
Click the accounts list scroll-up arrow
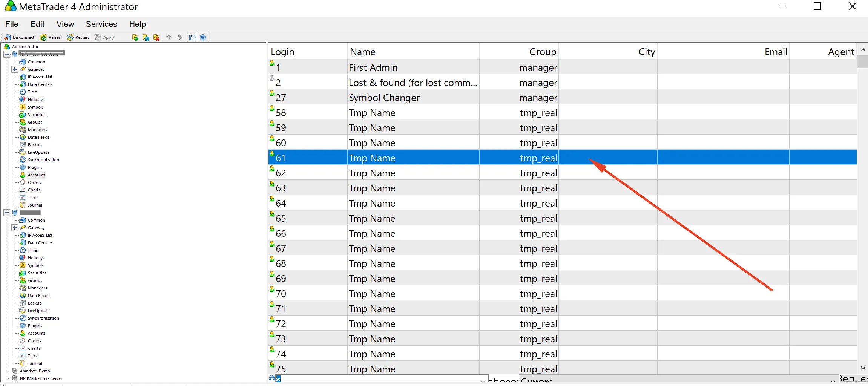pyautogui.click(x=863, y=50)
